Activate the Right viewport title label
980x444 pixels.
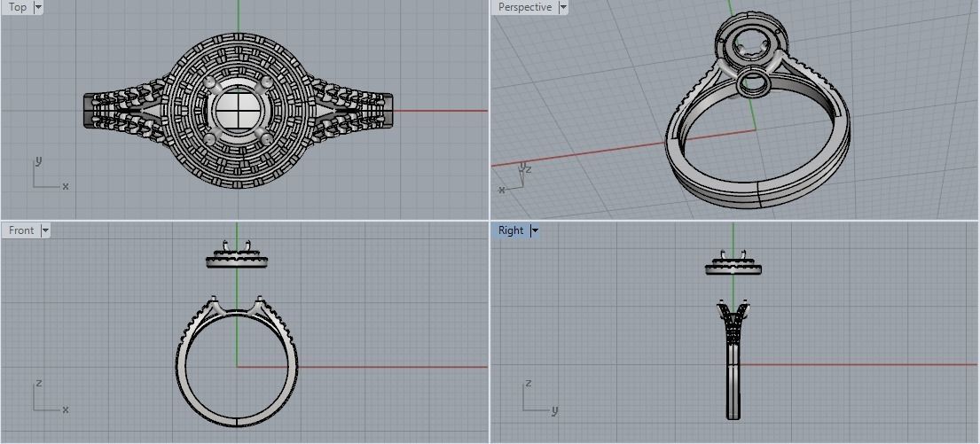[511, 230]
